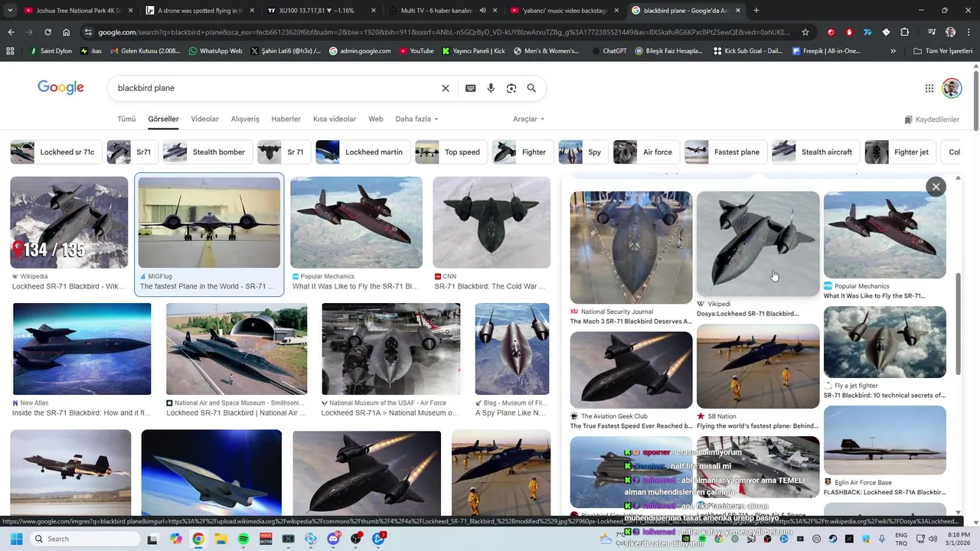This screenshot has width=980, height=551.
Task: Open the tab search dropdown arrow
Action: pyautogui.click(x=10, y=10)
